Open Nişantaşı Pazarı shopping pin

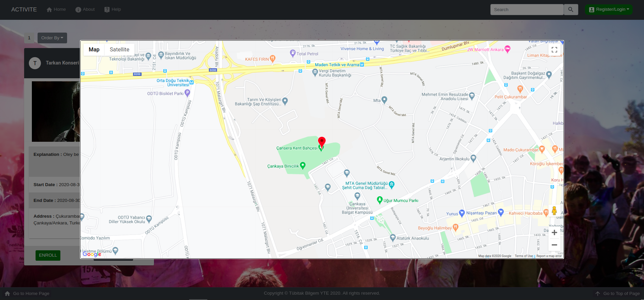click(x=501, y=212)
